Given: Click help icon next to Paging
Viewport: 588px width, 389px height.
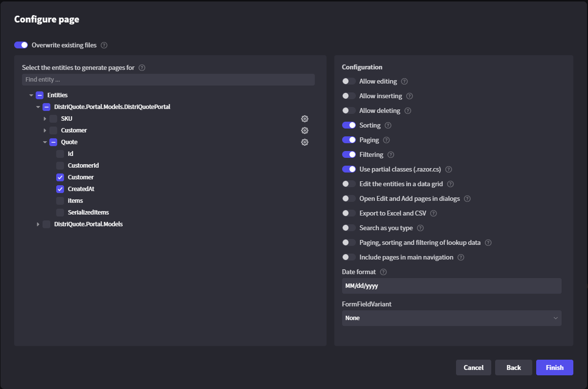Looking at the screenshot, I should [386, 140].
